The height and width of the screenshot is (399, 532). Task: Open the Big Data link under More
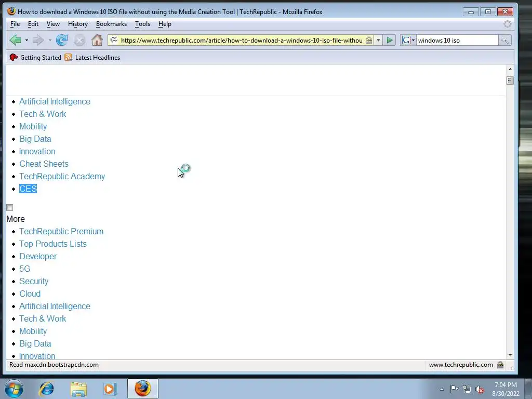pyautogui.click(x=35, y=344)
